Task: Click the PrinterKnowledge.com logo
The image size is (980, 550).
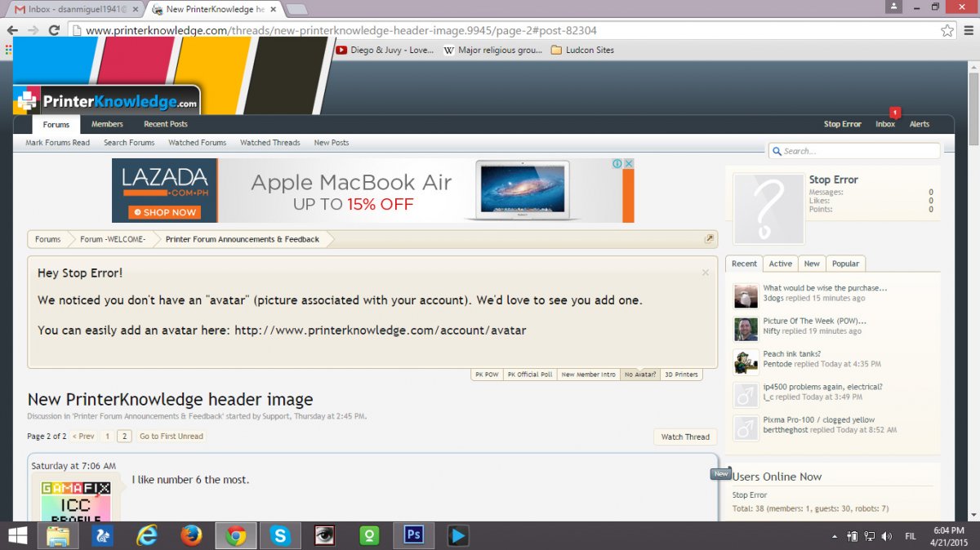Action: [106, 101]
